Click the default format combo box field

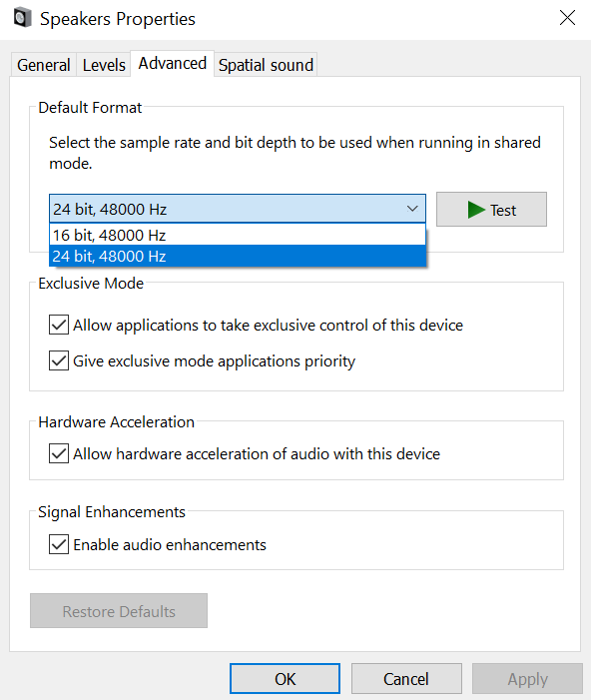(x=238, y=209)
